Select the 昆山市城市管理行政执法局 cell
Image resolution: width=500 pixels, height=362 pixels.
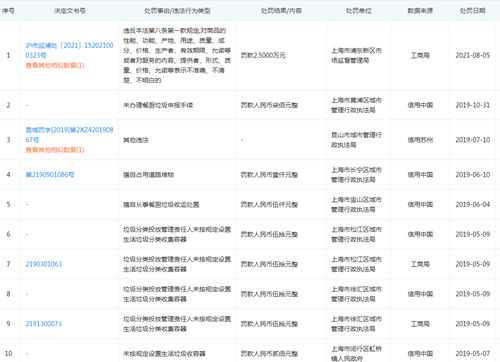point(356,140)
